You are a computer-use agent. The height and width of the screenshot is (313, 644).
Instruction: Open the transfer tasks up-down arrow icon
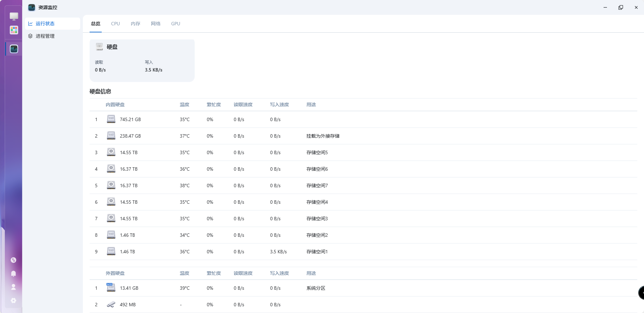[x=13, y=260]
